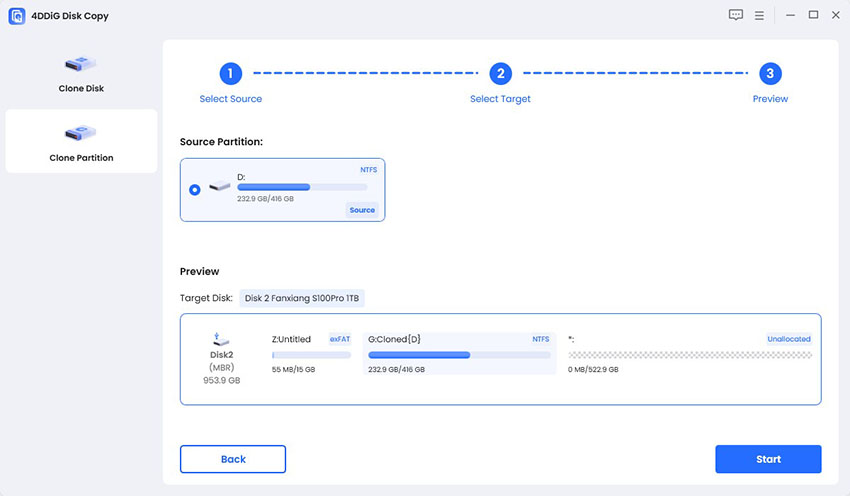Click the 232.9 GB/416 GB source size text
This screenshot has height=496, width=850.
point(265,199)
